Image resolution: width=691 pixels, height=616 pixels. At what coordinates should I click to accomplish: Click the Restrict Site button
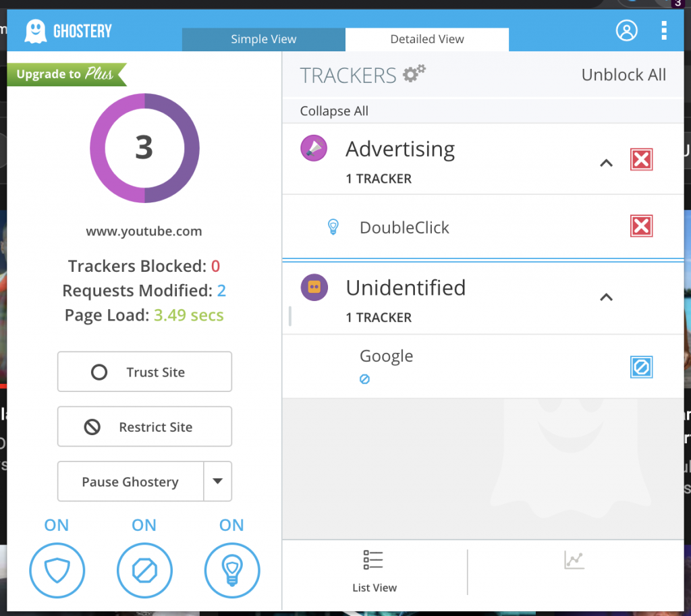pyautogui.click(x=144, y=426)
